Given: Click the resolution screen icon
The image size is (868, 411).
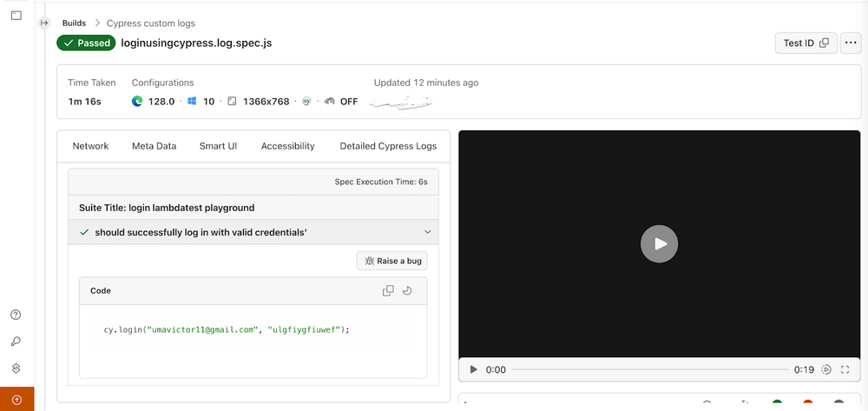Looking at the screenshot, I should (x=232, y=102).
